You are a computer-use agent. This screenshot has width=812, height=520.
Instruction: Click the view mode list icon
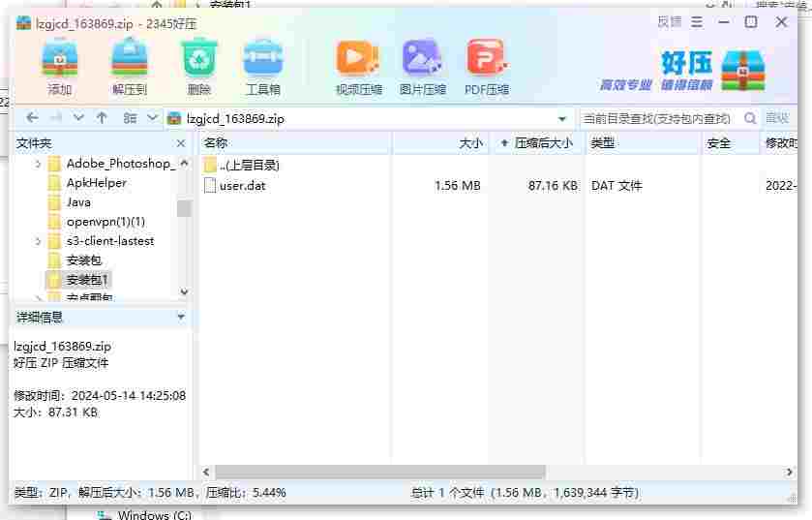point(130,118)
